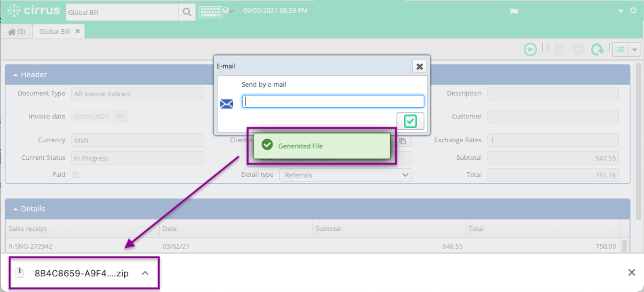The image size is (644, 292).
Task: Switch to the Home (0) tab
Action: click(16, 32)
